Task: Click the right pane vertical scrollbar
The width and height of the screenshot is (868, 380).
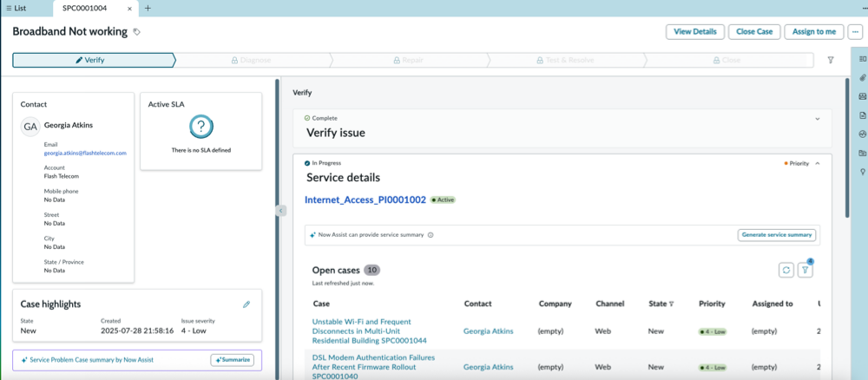Action: pyautogui.click(x=847, y=148)
